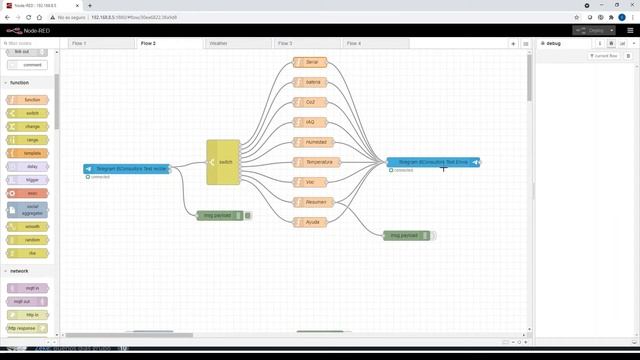Screen dimensions: 640x360
Task: Select the Co2 function node
Action: pyautogui.click(x=310, y=102)
